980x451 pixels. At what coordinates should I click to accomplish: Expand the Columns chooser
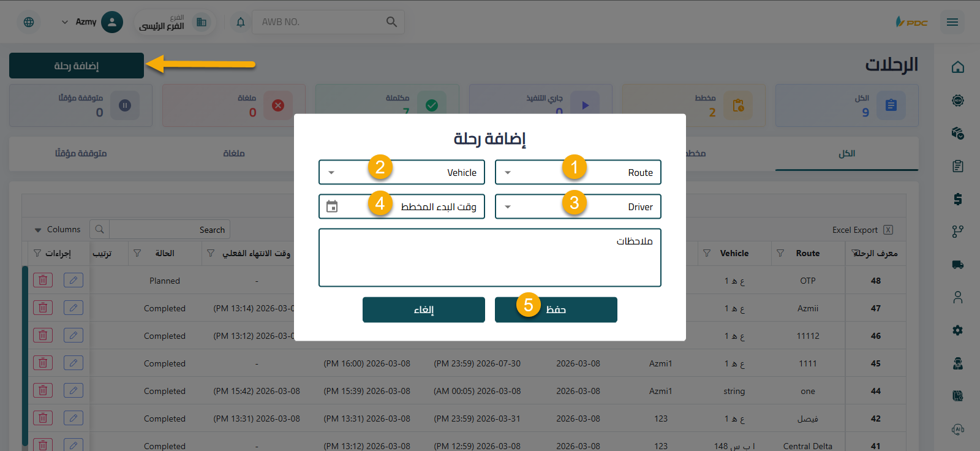pos(58,230)
